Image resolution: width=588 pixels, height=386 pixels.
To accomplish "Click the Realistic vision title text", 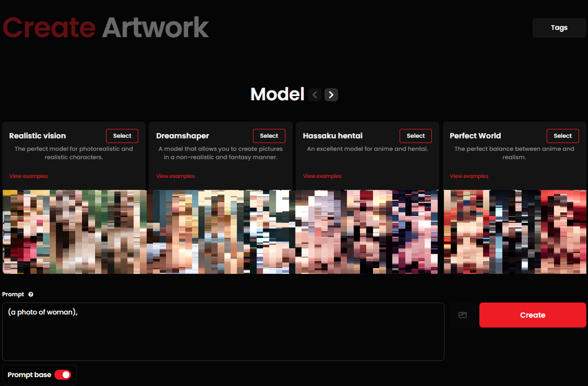I will [38, 136].
